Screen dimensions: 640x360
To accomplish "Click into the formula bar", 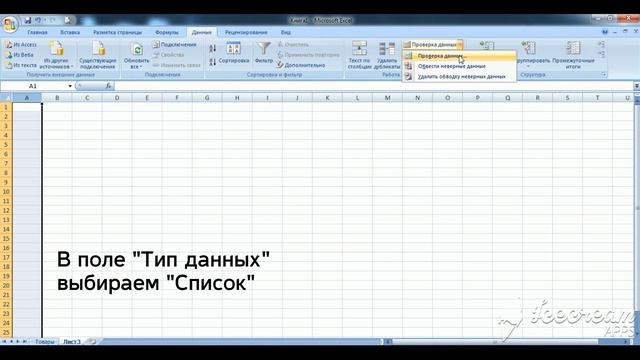I will pyautogui.click(x=373, y=86).
